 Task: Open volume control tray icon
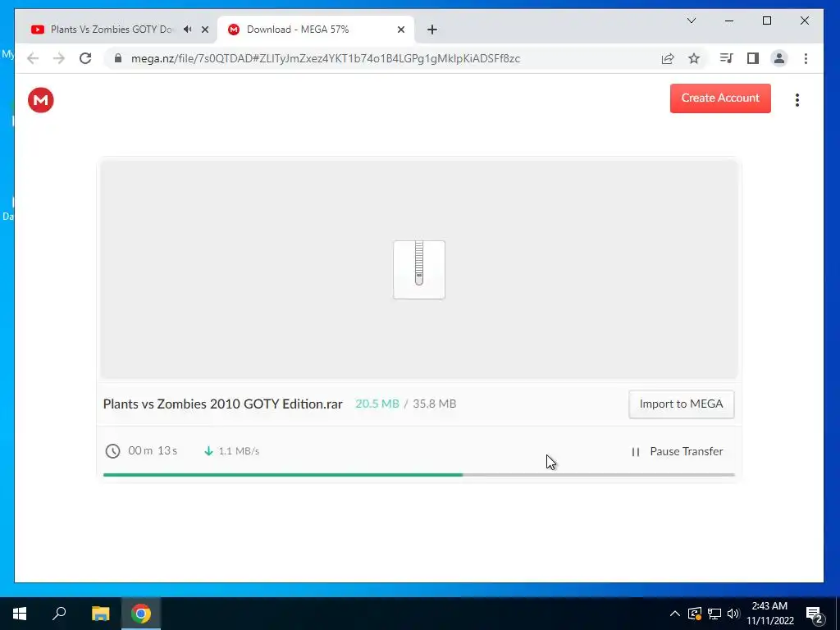coord(733,614)
